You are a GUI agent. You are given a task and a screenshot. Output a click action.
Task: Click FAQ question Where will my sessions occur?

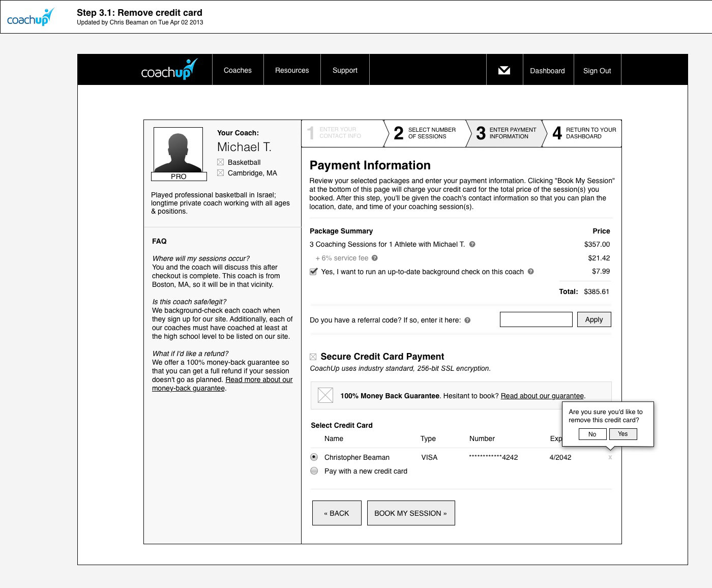coord(201,258)
